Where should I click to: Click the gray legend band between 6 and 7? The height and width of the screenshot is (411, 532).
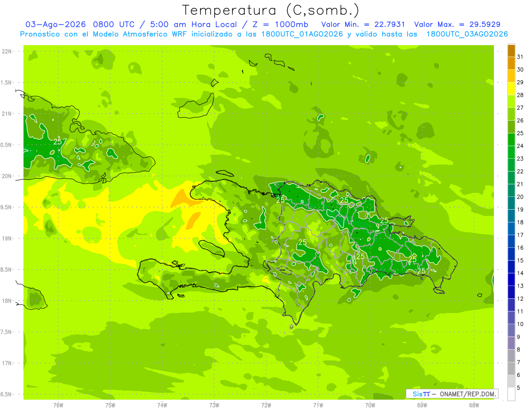511,369
